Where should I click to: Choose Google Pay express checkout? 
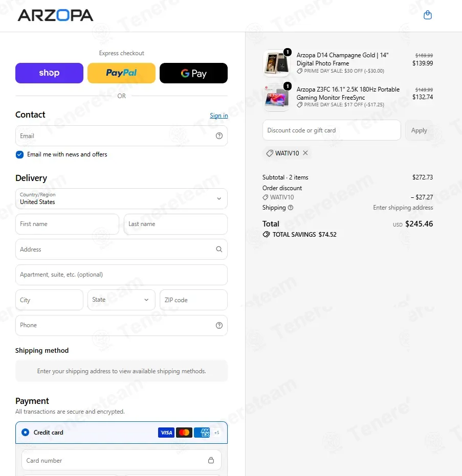pos(193,73)
